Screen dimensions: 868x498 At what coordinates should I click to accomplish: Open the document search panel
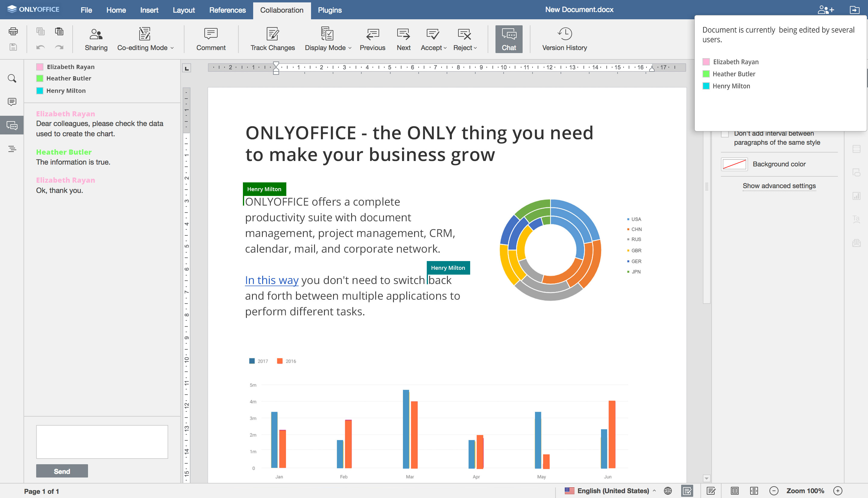click(x=12, y=78)
